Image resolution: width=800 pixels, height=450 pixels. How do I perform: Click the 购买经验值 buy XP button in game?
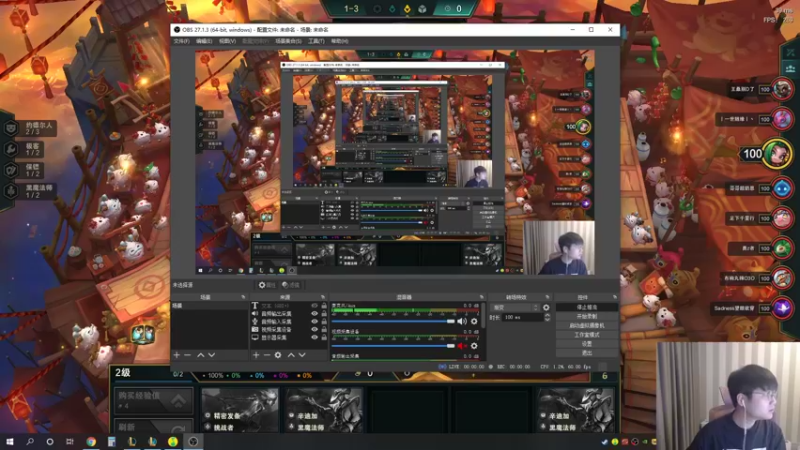[153, 400]
